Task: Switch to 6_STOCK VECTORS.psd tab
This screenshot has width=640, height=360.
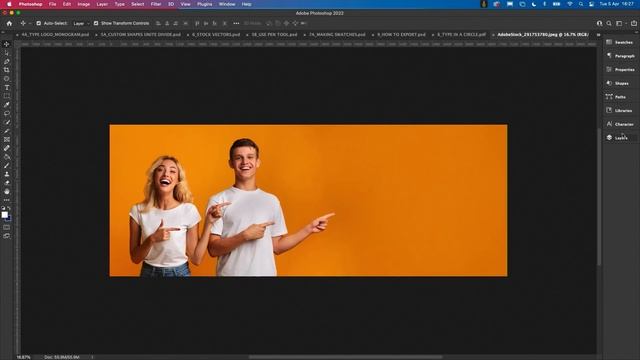Action: 216,35
